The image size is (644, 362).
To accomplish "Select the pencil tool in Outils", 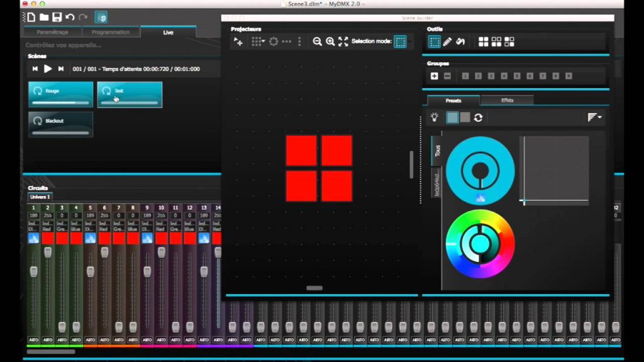I will pyautogui.click(x=447, y=42).
